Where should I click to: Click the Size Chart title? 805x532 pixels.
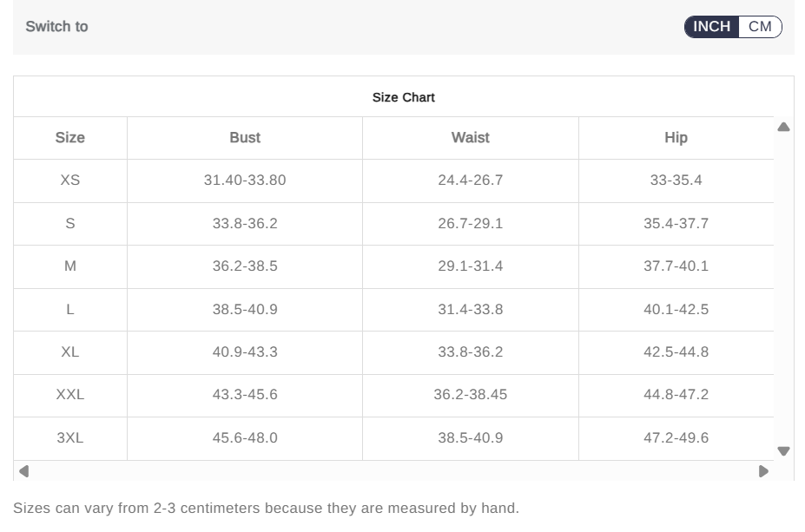pos(404,97)
